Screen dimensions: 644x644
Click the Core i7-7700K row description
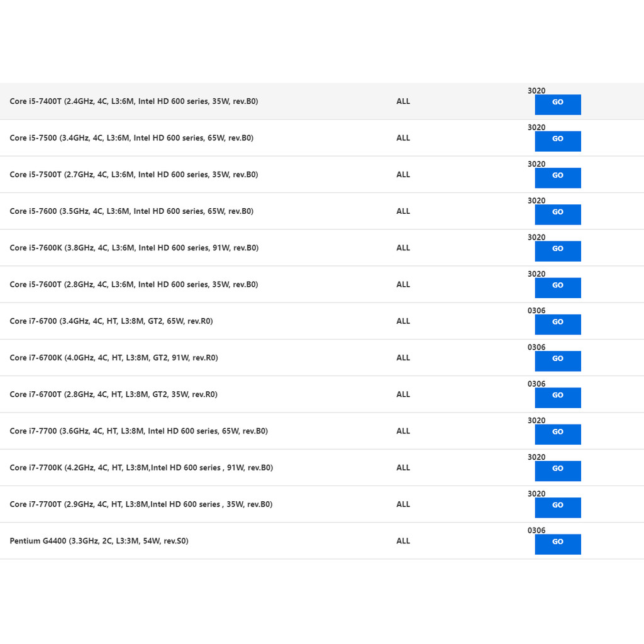coord(141,468)
